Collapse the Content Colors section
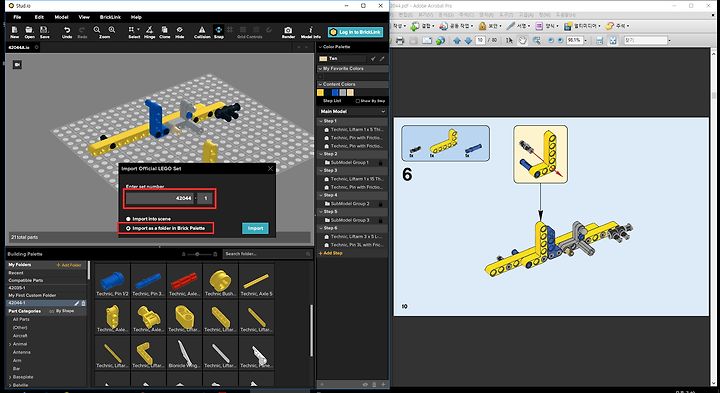Screen dimensions: 720x393 [x=320, y=84]
